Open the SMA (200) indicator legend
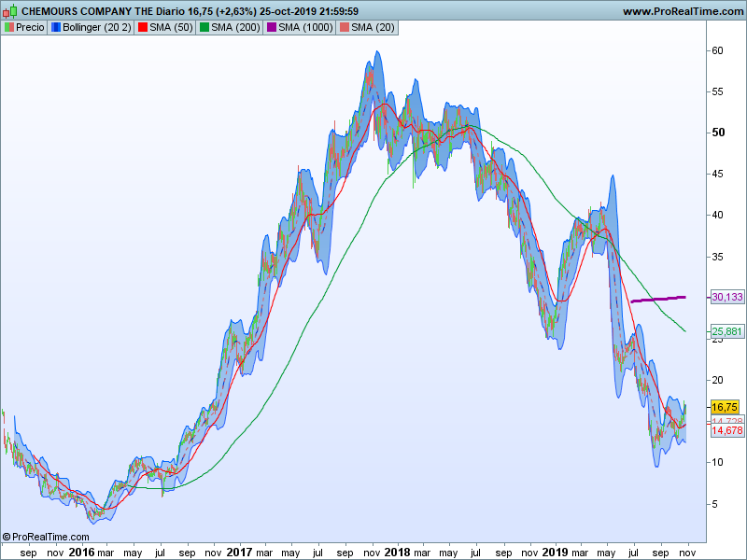This screenshot has width=747, height=560. [x=230, y=28]
